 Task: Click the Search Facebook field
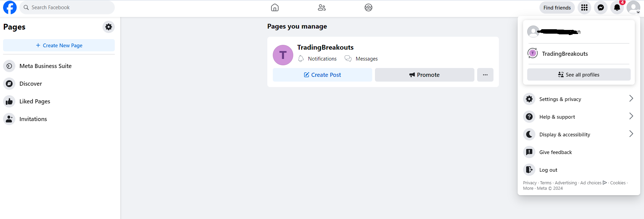67,7
